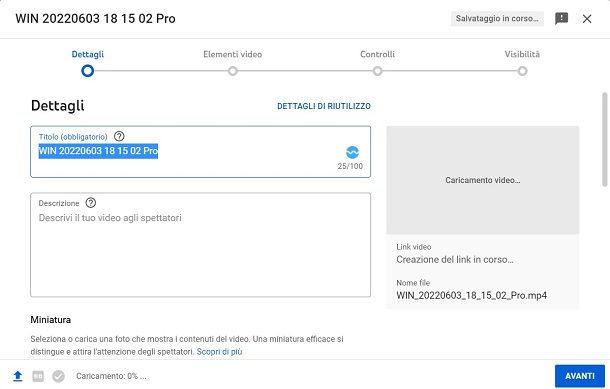Open the help icon beside Descrizione
610x389 pixels.
[91, 203]
